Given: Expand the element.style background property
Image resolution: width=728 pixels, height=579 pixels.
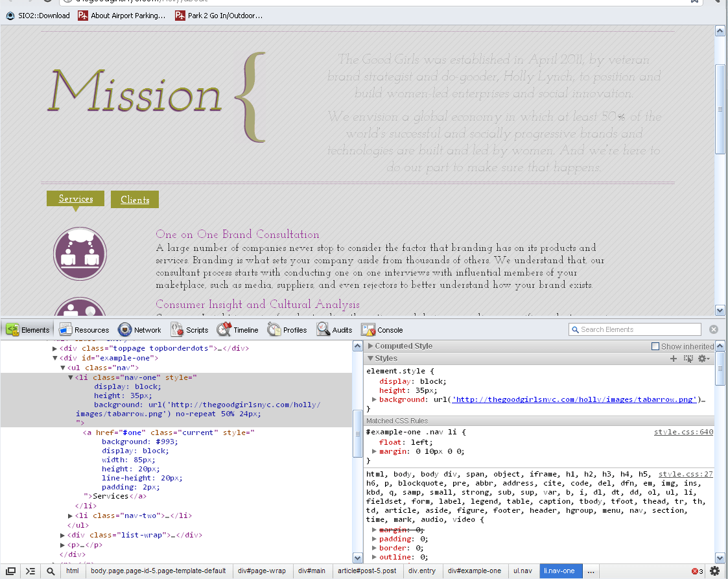Looking at the screenshot, I should [x=374, y=399].
